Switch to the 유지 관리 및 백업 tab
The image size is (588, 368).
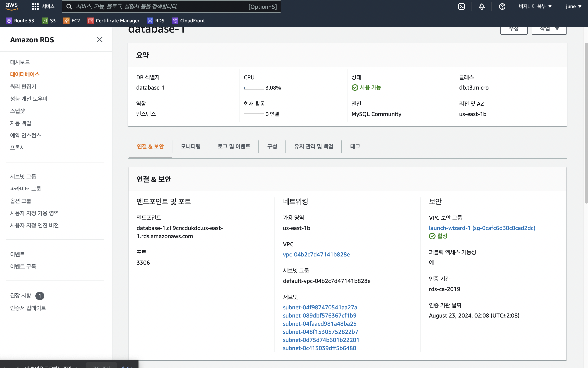pyautogui.click(x=314, y=147)
